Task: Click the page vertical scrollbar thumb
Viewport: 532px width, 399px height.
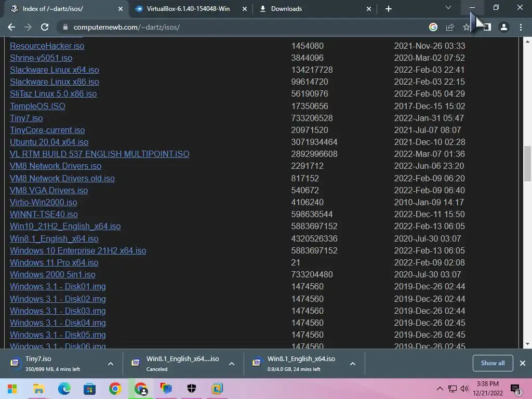Action: [527, 164]
